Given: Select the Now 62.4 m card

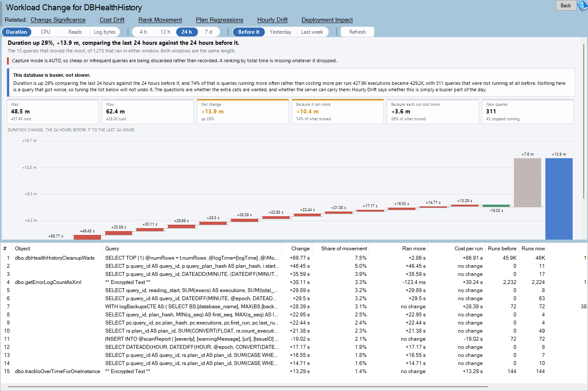Looking at the screenshot, I should point(148,112).
